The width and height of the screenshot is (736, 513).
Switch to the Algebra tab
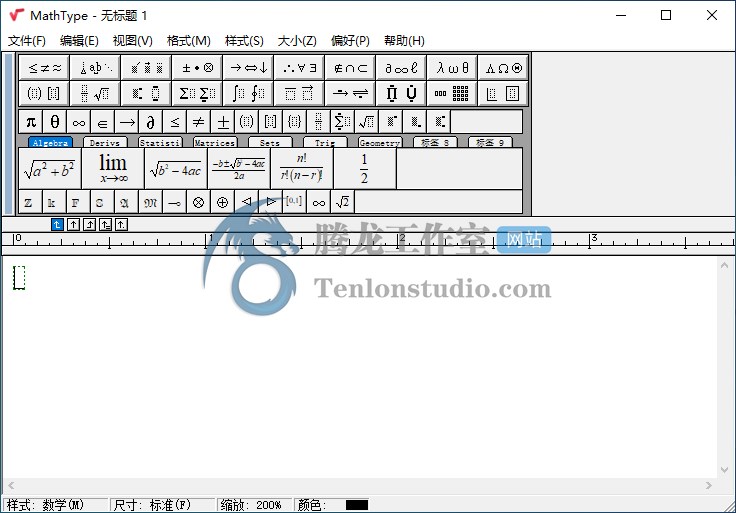[50, 142]
